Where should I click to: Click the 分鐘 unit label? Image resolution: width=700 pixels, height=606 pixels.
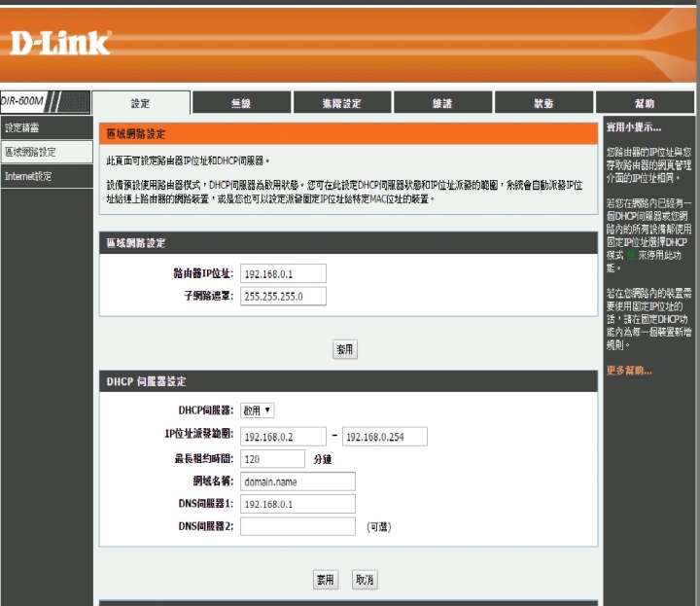pos(323,459)
